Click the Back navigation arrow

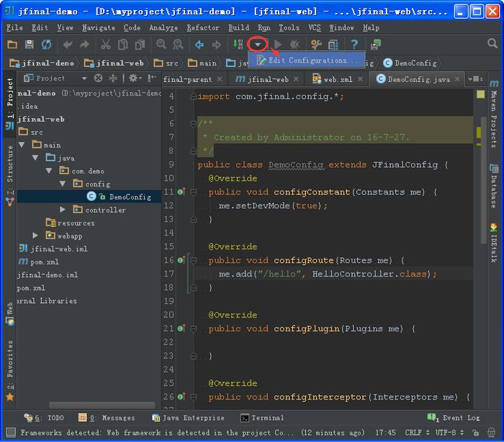coord(199,45)
